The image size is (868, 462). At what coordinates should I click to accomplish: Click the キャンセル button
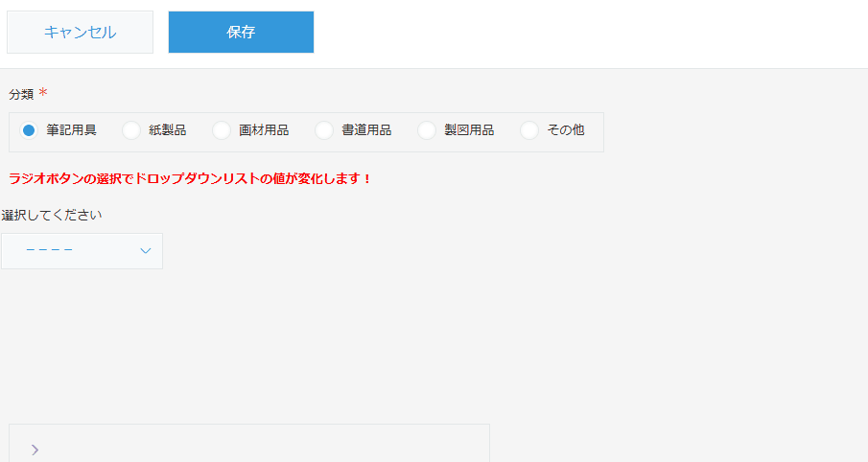point(80,32)
